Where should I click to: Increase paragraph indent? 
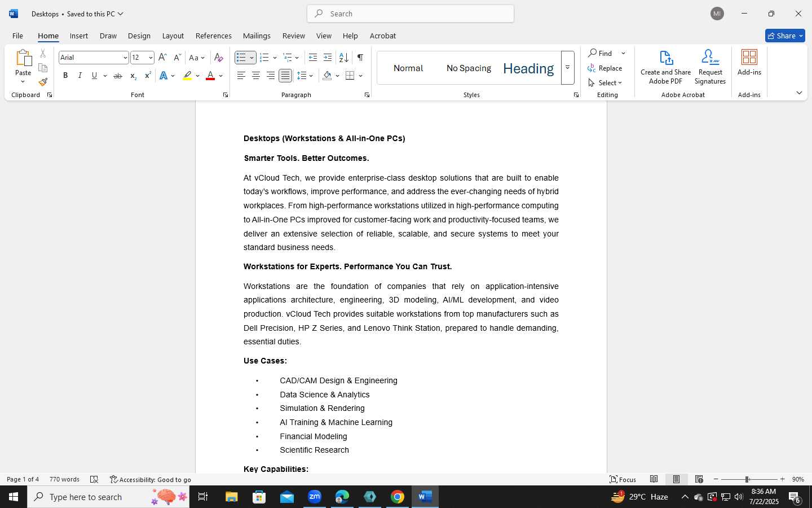pyautogui.click(x=328, y=58)
